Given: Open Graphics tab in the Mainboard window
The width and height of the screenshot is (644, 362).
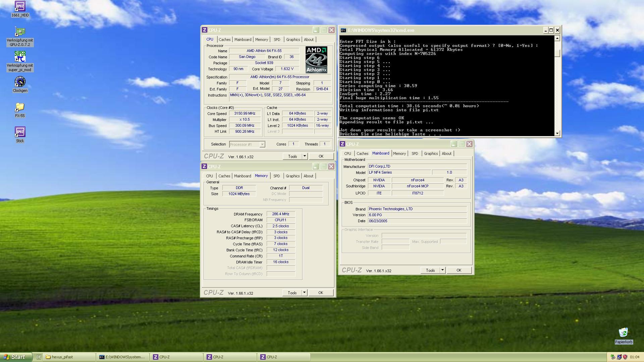Looking at the screenshot, I should [x=431, y=154].
